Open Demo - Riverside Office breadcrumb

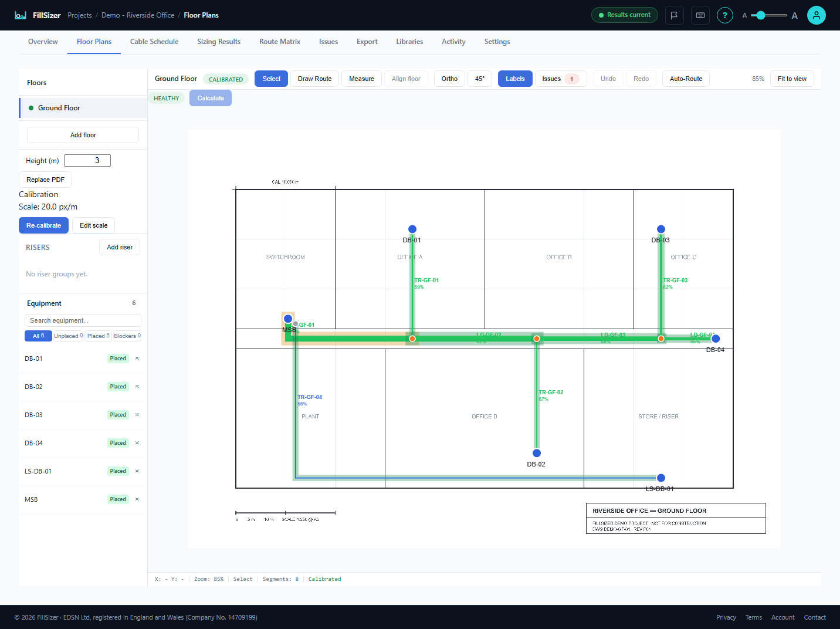coord(138,15)
